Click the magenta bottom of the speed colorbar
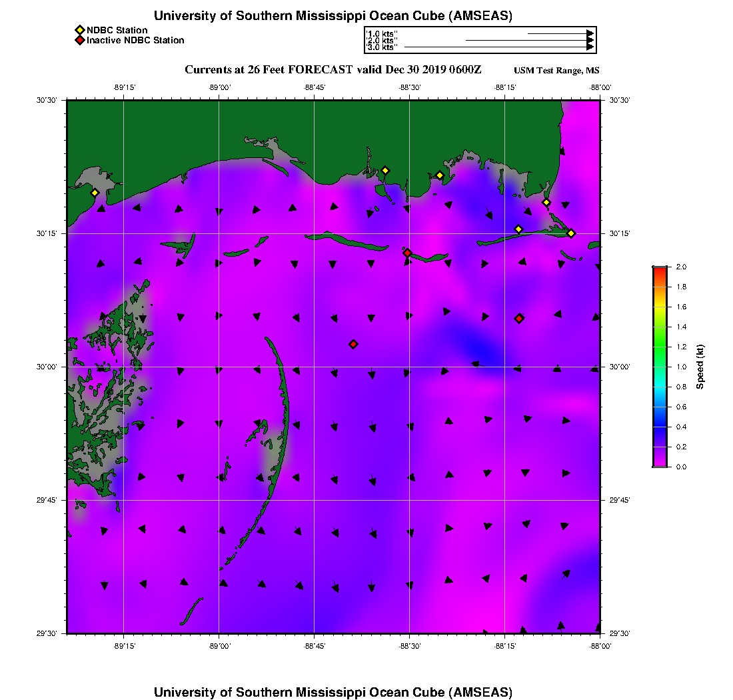This screenshot has height=700, width=733. (x=660, y=463)
